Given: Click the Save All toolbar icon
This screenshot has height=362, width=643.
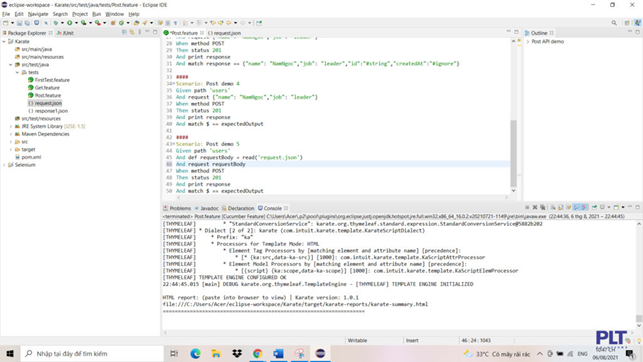Looking at the screenshot, I should tap(27, 23).
